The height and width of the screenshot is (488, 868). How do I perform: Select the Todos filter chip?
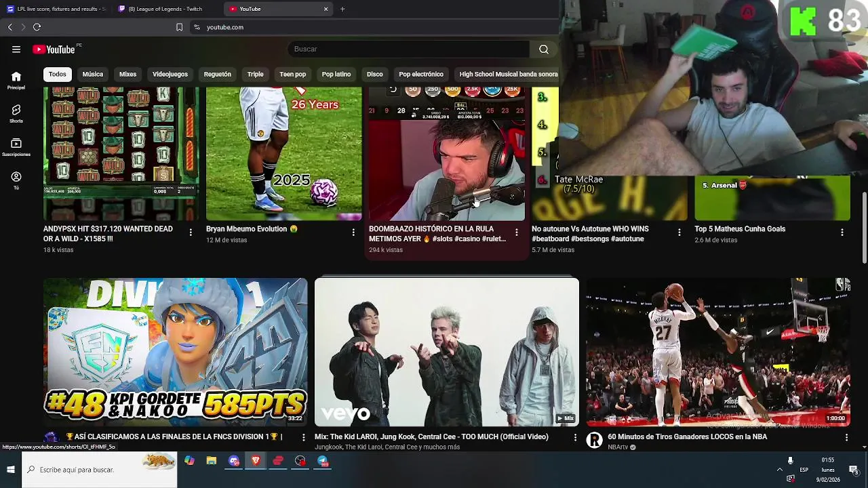pos(58,74)
